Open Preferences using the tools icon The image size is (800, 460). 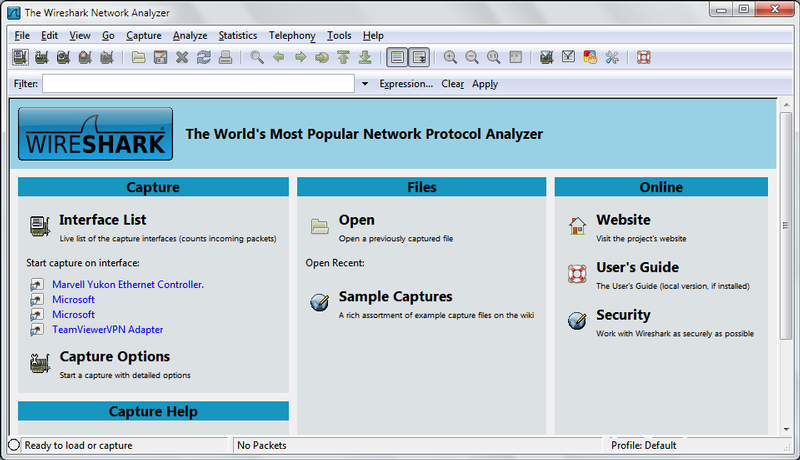[x=612, y=58]
